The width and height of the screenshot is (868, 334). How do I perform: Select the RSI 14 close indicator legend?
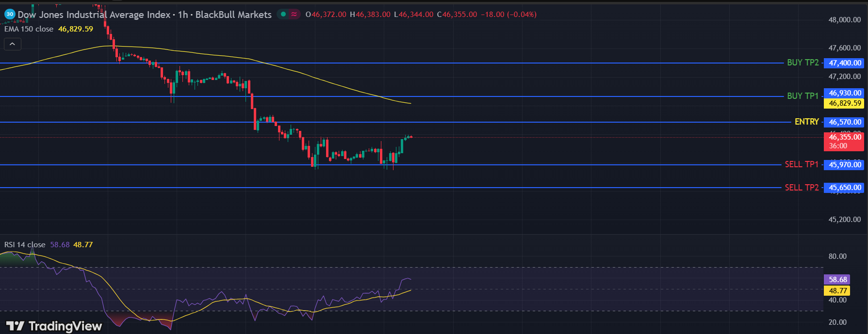pos(25,245)
